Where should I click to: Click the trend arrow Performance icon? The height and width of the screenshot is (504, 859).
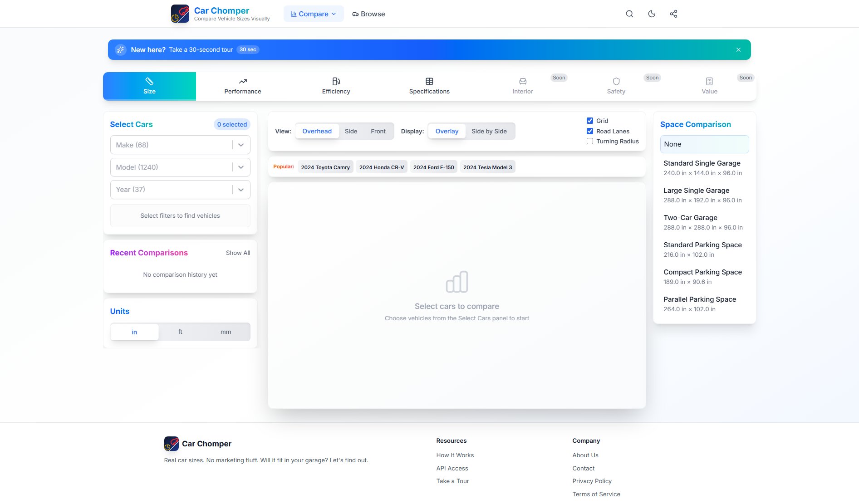tap(243, 81)
